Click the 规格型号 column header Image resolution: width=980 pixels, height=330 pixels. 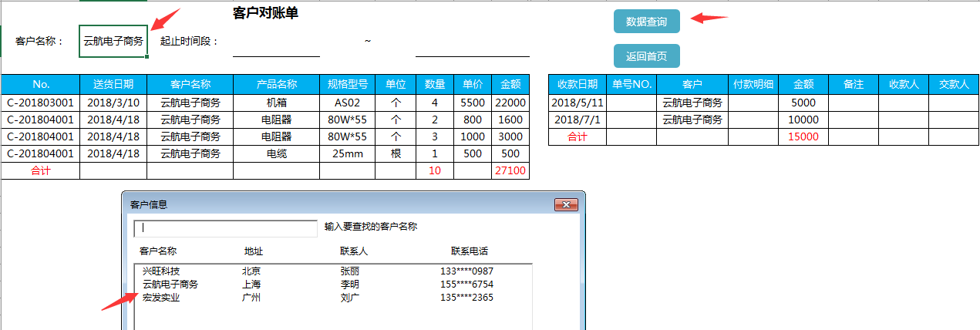point(347,84)
